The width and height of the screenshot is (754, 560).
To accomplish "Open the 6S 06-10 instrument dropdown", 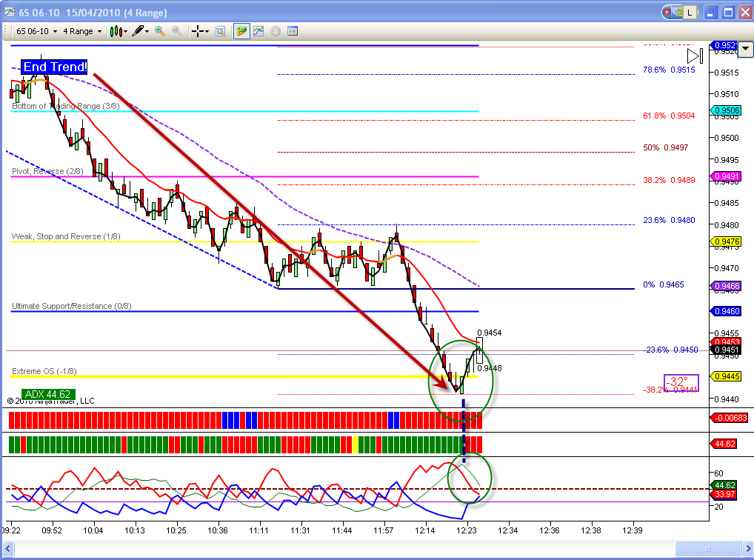I will 36,31.
